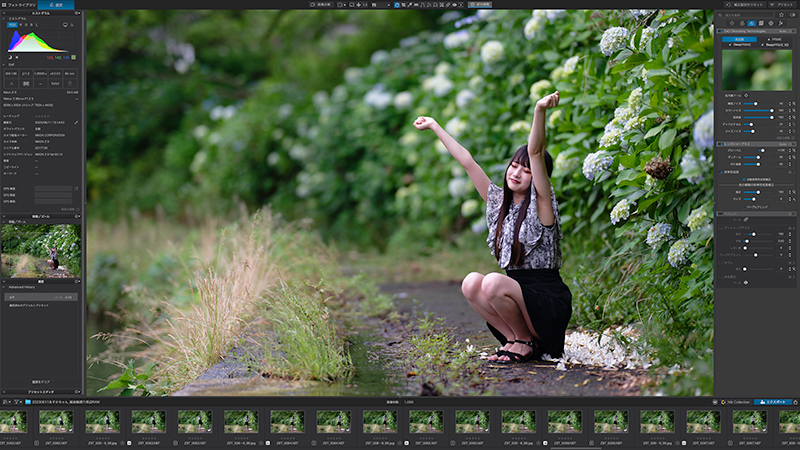Image resolution: width=800 pixels, height=450 pixels.
Task: Activate the denoising loupe tool icon
Action: (746, 95)
